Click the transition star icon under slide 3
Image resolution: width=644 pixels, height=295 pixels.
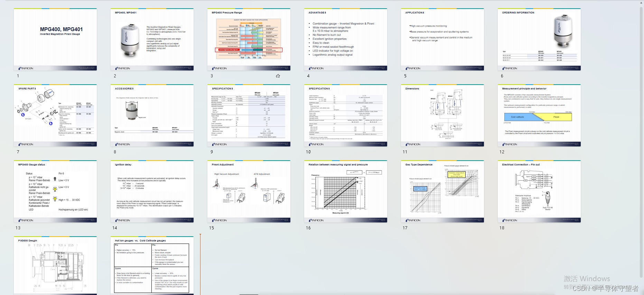(x=278, y=76)
